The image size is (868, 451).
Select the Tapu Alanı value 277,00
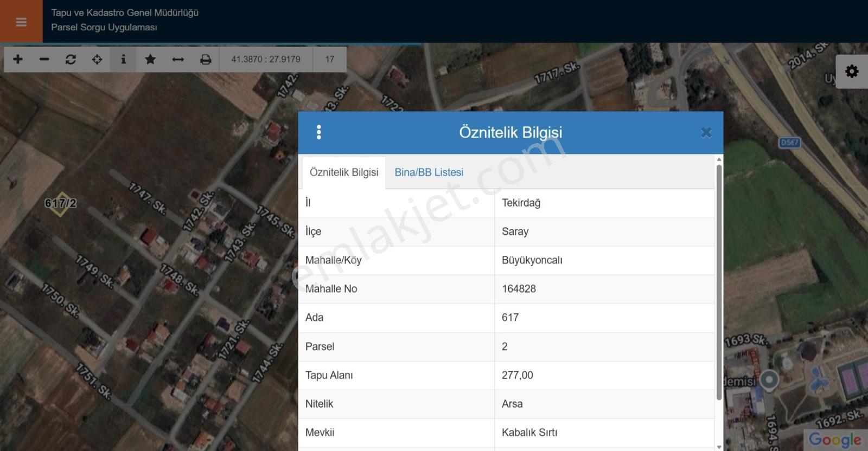[604, 375]
